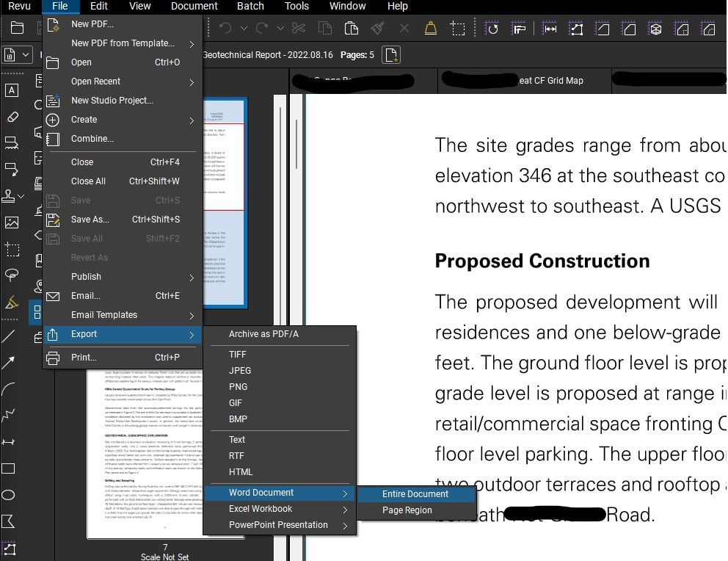Choose Entire Document export option
Viewport: 728px width, 561px height.
[x=417, y=494]
